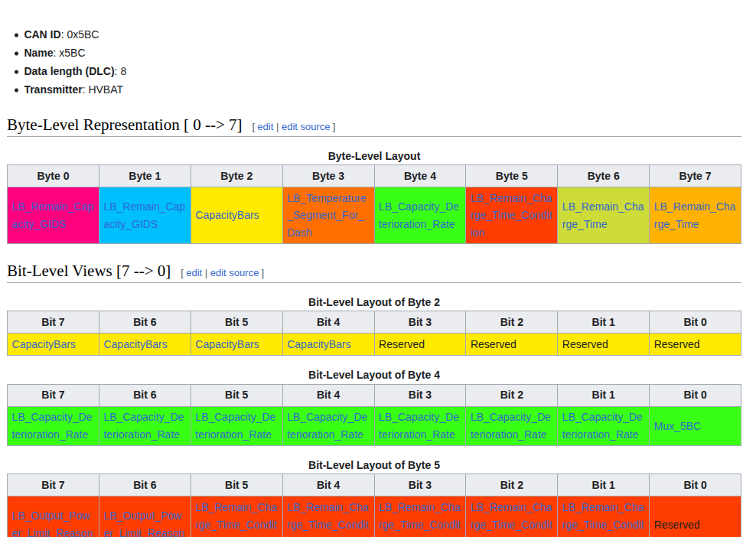This screenshot has height=537, width=756.
Task: Click LB_Remain_Charge_Time link under Byte 6
Action: pos(603,216)
